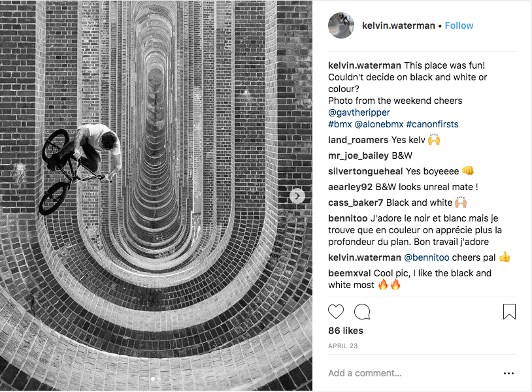Open the #bmx hashtag
The image size is (532, 392).
click(x=340, y=124)
